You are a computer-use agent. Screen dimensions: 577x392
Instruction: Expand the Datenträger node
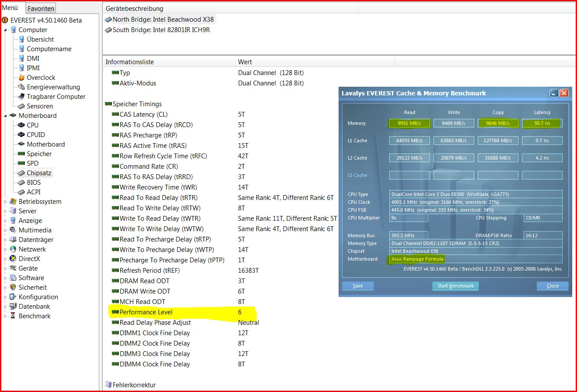(x=6, y=240)
